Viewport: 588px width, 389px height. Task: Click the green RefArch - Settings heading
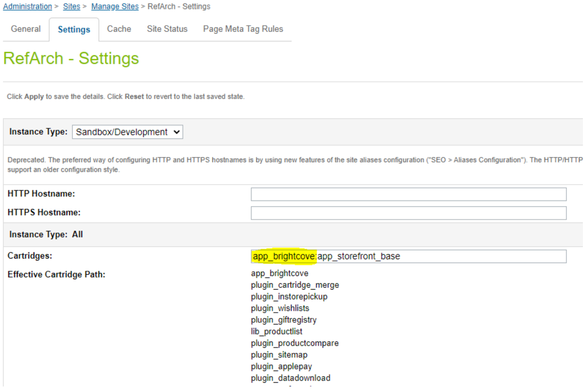click(71, 59)
